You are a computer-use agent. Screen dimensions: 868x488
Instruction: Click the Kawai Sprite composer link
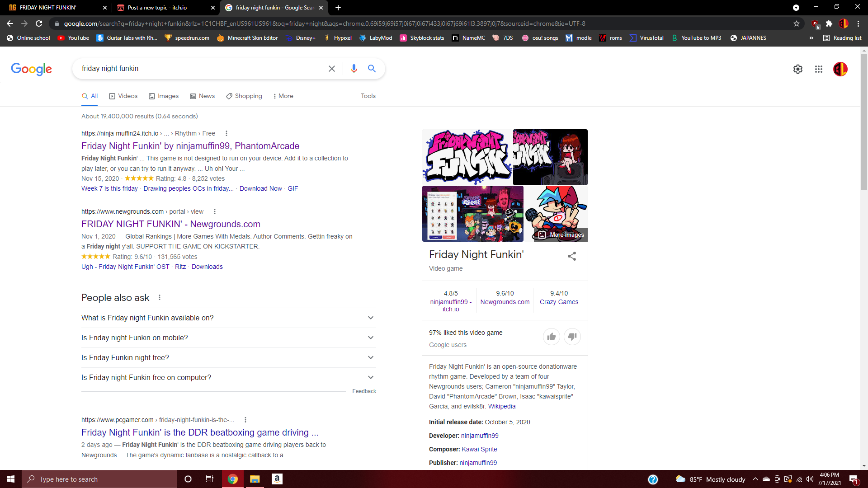tap(479, 449)
